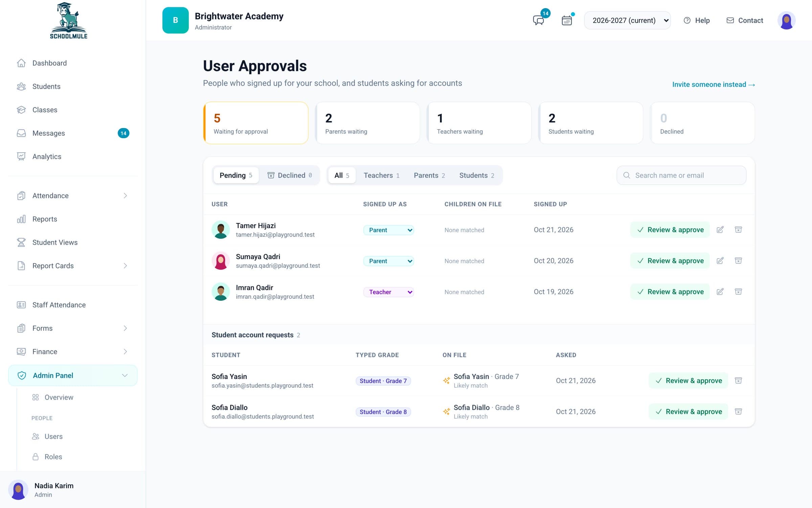Image resolution: width=812 pixels, height=508 pixels.
Task: Select the Waiting for approval card
Action: (256, 123)
